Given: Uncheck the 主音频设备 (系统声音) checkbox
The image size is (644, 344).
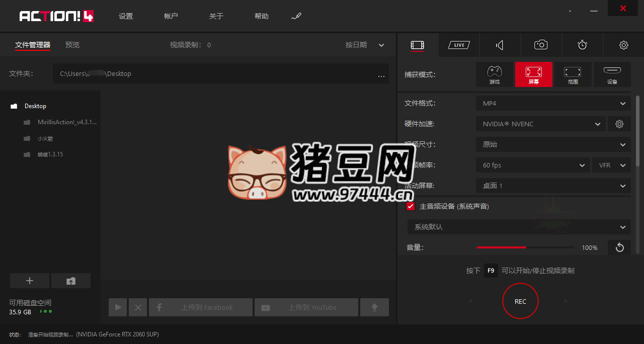Looking at the screenshot, I should coord(411,206).
